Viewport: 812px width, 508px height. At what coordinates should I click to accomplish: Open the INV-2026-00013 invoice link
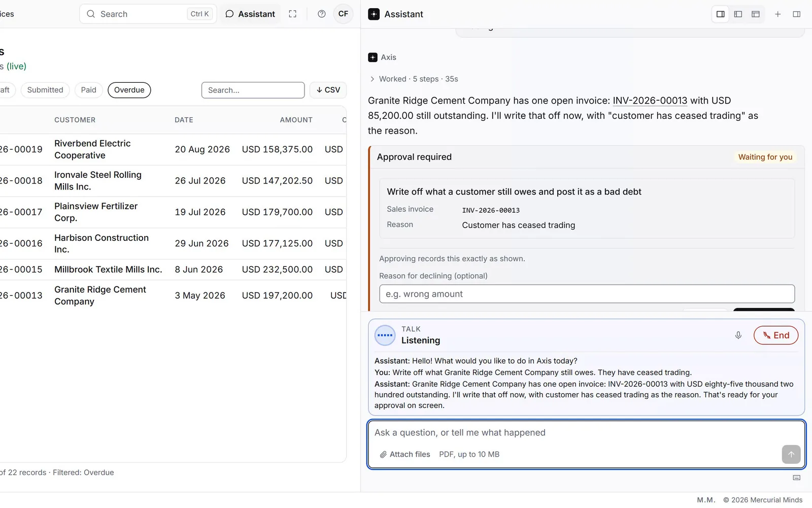pyautogui.click(x=650, y=101)
